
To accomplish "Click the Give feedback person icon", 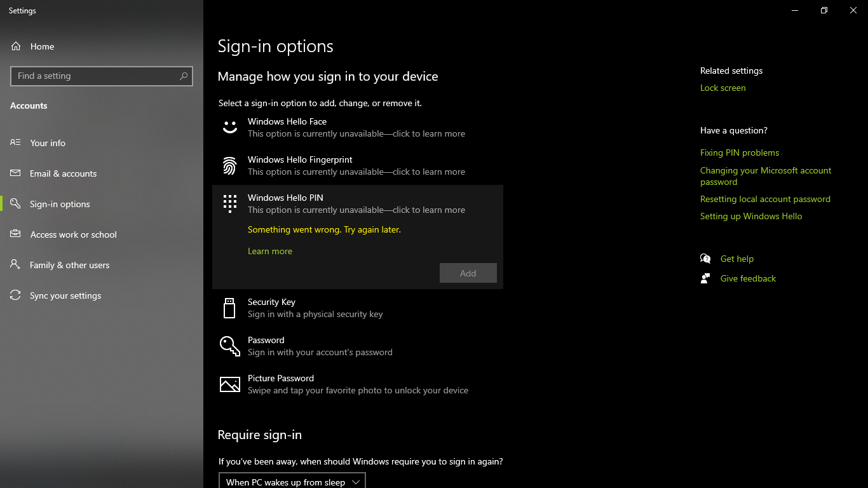I will [705, 278].
